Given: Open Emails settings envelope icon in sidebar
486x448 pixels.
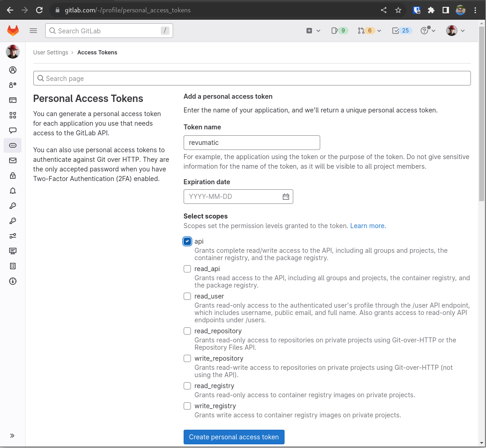Looking at the screenshot, I should (x=13, y=160).
